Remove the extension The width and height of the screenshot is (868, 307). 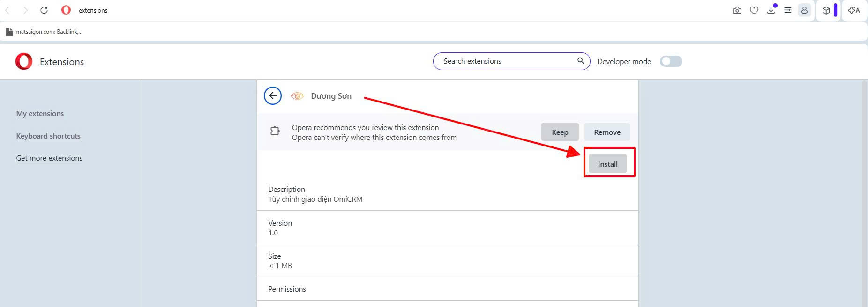tap(607, 132)
